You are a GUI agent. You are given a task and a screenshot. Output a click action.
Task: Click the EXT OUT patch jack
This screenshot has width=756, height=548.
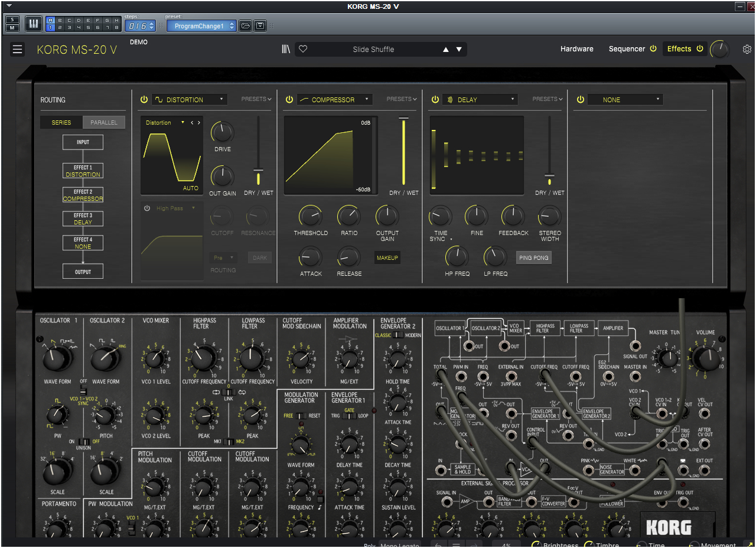tap(705, 471)
